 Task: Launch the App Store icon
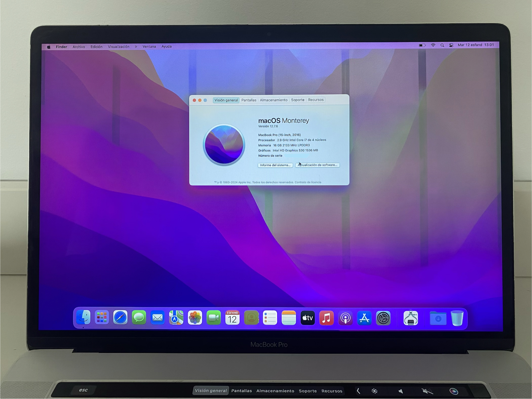(364, 318)
